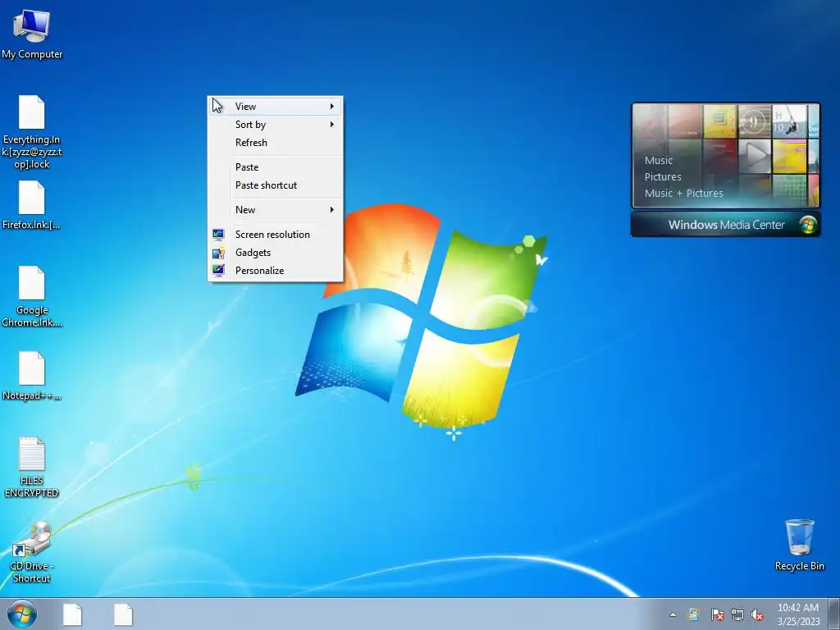Click the Screen resolution monitor icon
The image size is (840, 630).
click(x=218, y=234)
